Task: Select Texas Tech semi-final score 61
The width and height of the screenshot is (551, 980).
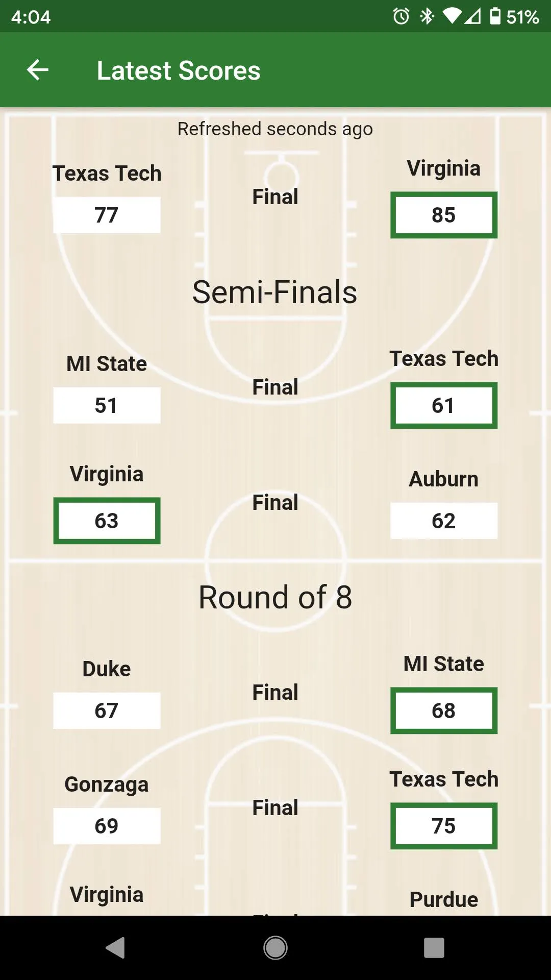Action: [444, 405]
